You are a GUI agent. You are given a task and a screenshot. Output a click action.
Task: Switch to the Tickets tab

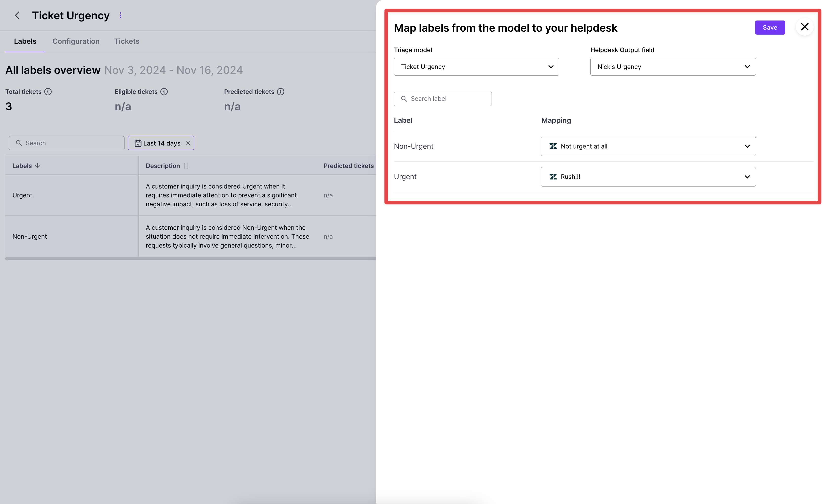click(127, 41)
